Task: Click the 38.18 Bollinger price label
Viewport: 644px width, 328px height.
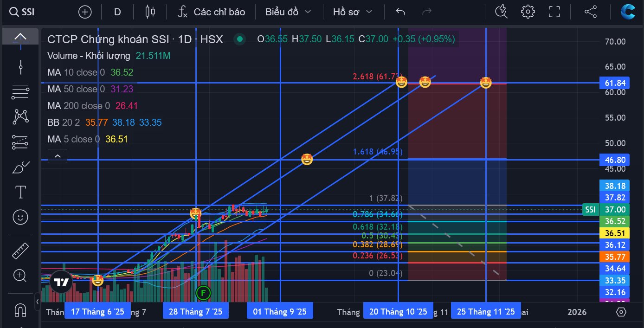Action: [x=615, y=186]
